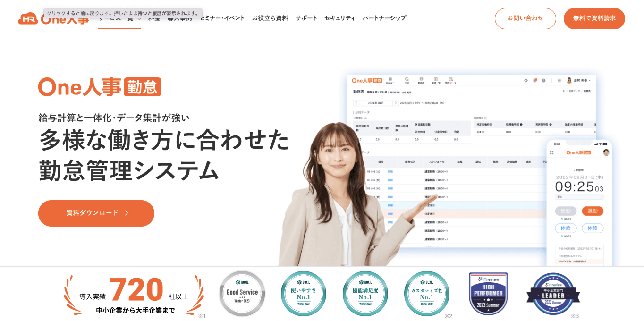Open the 山村 美幸 user dropdown

pos(579,80)
